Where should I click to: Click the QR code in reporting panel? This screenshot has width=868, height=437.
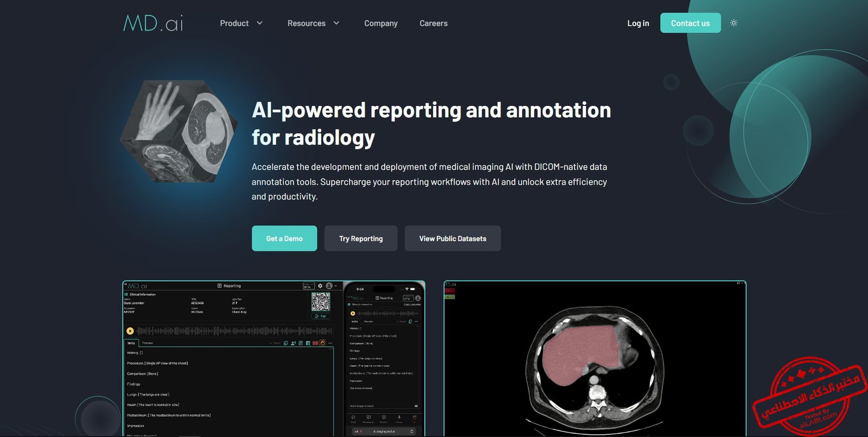[x=321, y=302]
